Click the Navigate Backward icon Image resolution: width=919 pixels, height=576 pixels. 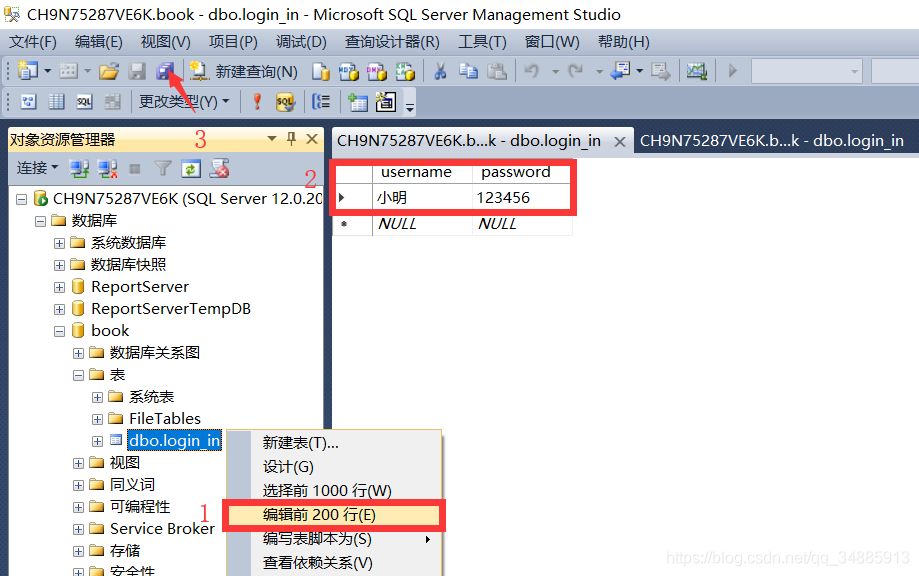(x=620, y=71)
